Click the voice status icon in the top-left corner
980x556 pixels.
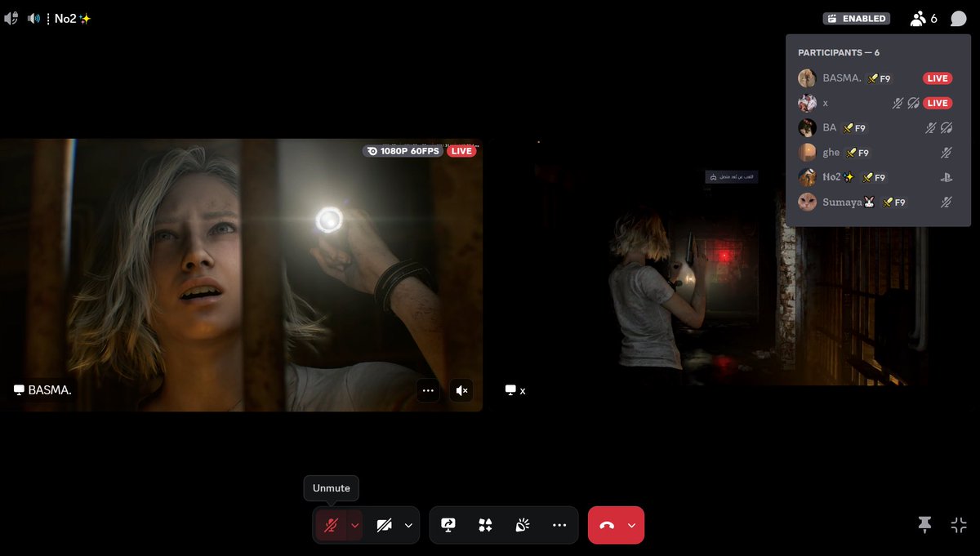coord(11,18)
